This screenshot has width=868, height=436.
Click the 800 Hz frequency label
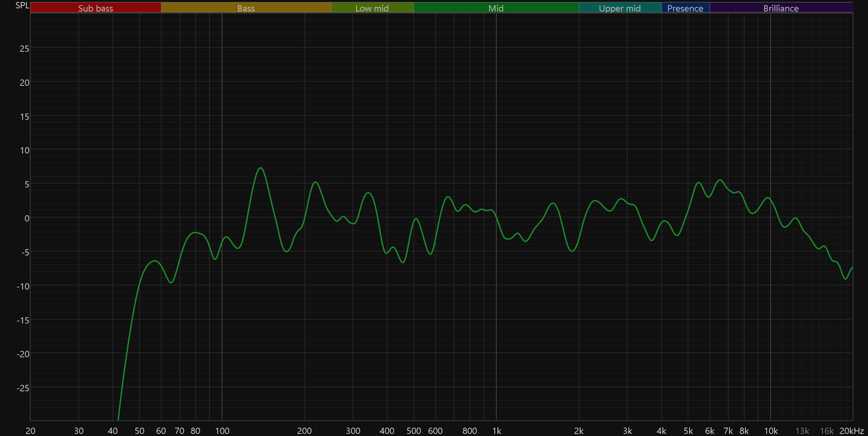click(470, 431)
